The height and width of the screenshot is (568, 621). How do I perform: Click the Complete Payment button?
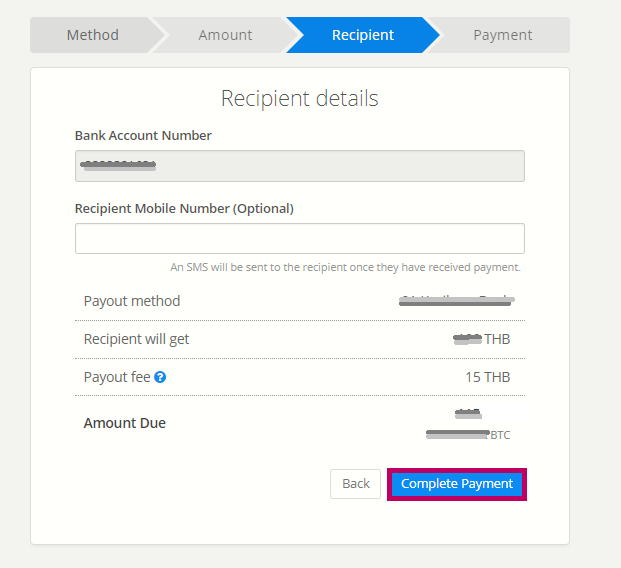[457, 484]
